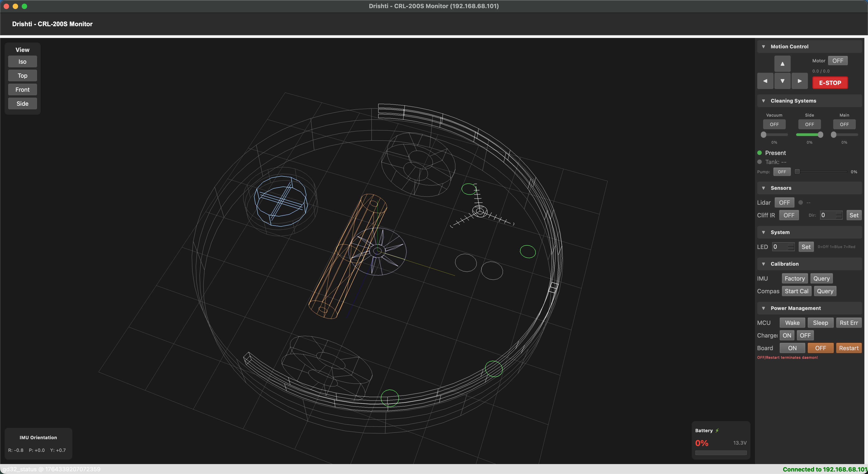Click the battery charging bolt icon

tap(717, 431)
